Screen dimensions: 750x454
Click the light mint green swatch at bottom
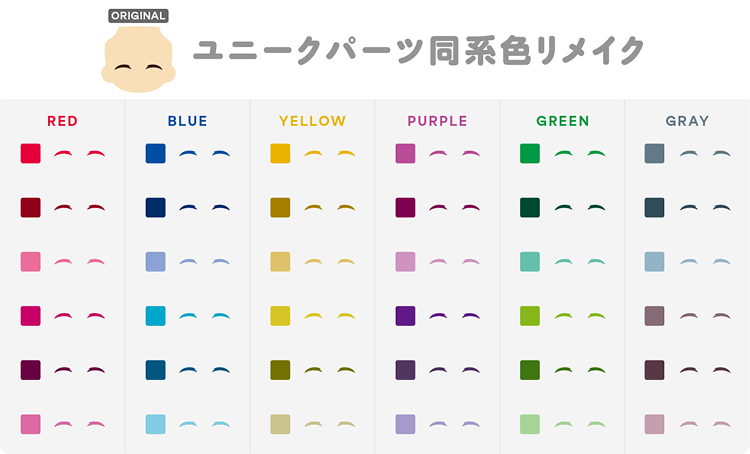[x=530, y=424]
